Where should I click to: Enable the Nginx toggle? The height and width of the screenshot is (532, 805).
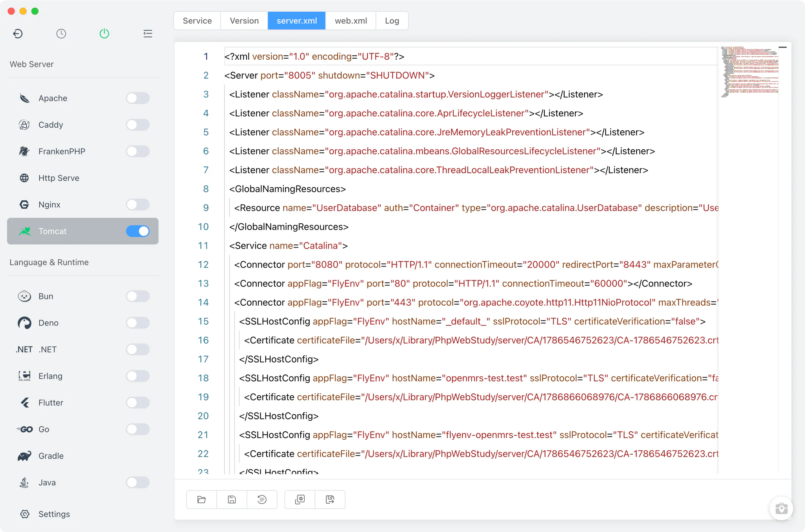click(138, 205)
